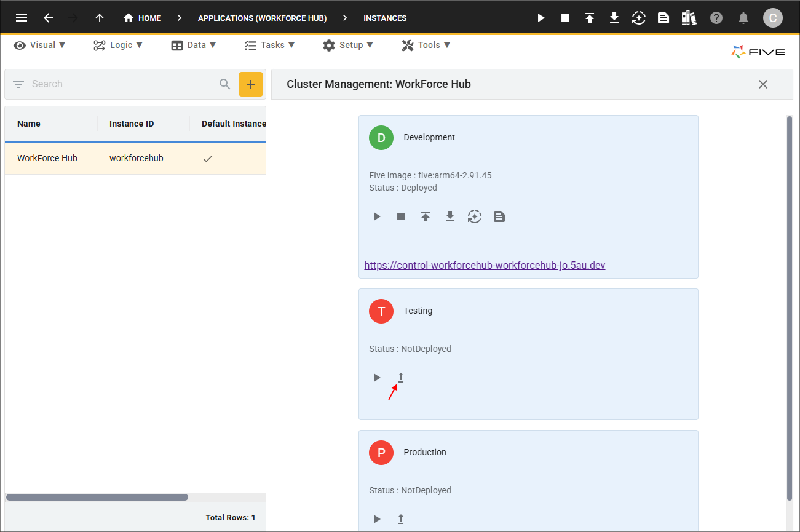Select the INSTANCES breadcrumb
This screenshot has height=532, width=800.
coord(385,18)
